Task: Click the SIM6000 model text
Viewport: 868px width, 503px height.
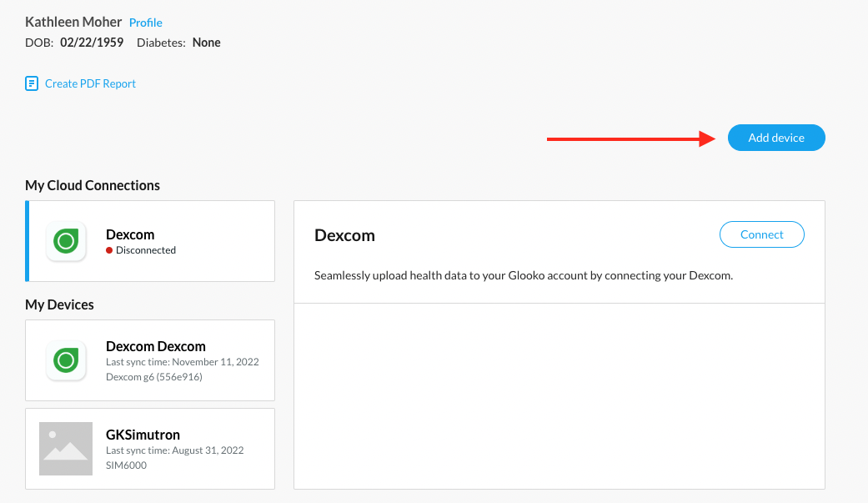Action: pos(126,465)
